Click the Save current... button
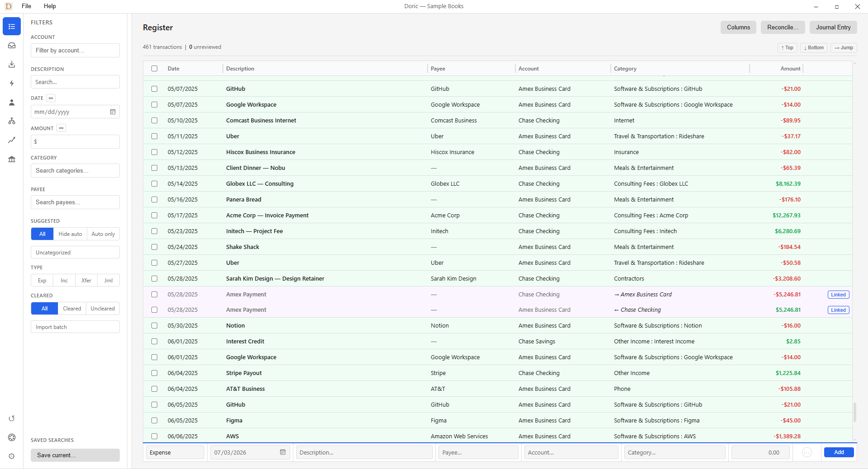 point(75,455)
